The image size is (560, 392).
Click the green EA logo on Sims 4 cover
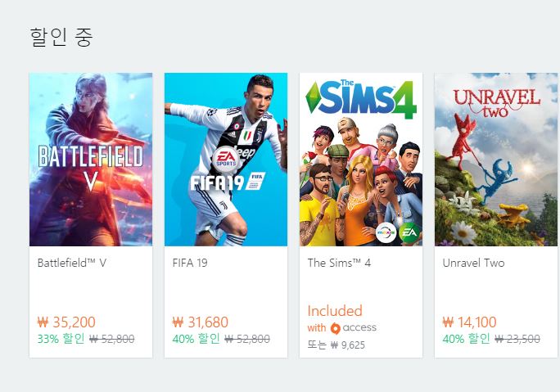pyautogui.click(x=409, y=232)
